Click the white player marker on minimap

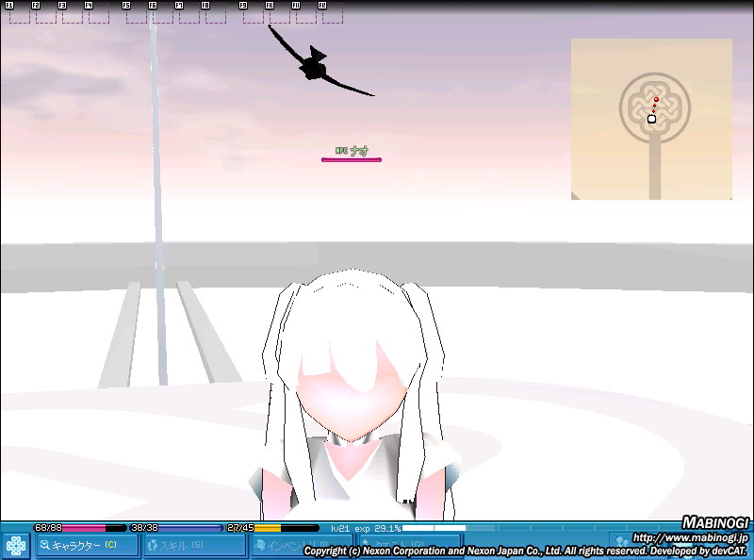[651, 119]
